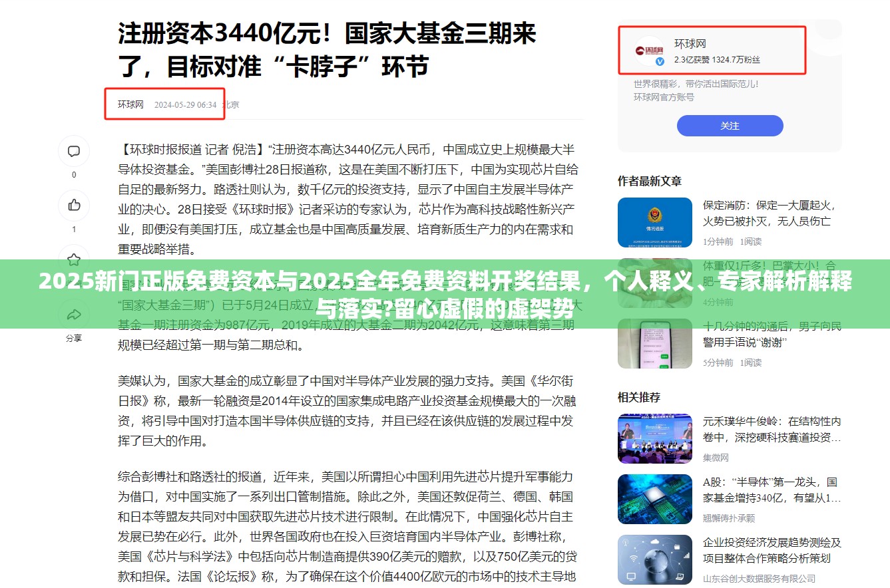Click source label 山东谷创大数据服务有限公司
The width and height of the screenshot is (890, 588).
coord(760,579)
